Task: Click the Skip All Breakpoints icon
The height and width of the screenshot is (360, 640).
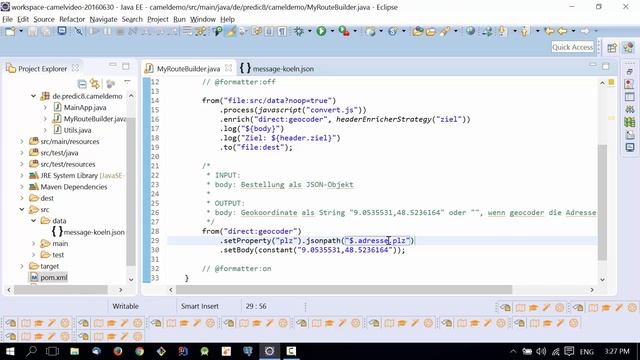Action: [78, 31]
